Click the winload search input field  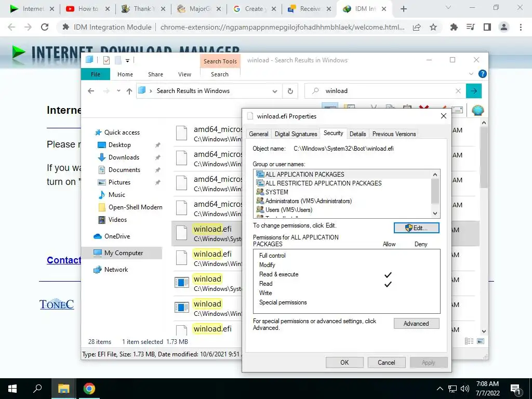[x=385, y=91]
